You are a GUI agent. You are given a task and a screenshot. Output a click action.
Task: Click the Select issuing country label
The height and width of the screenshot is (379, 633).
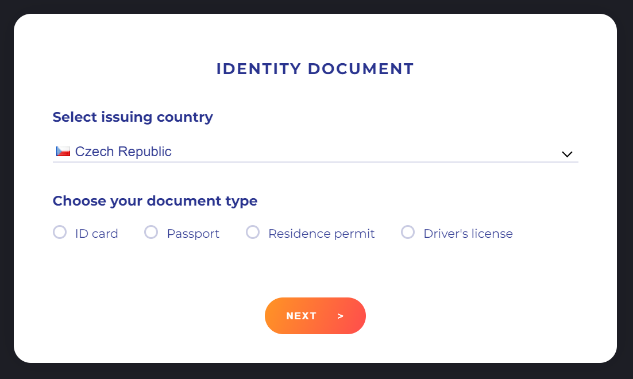[133, 117]
